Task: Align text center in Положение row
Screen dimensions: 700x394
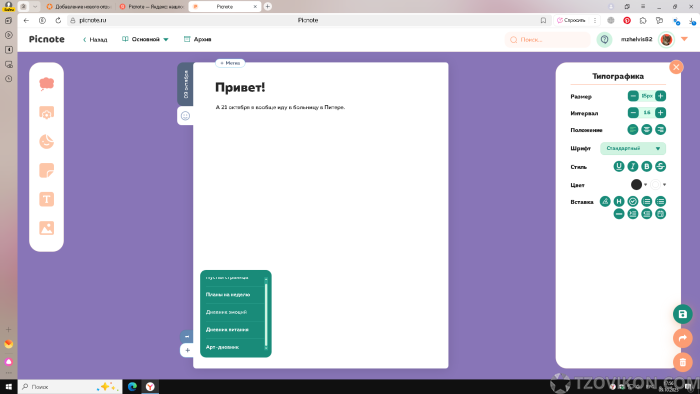Action: pyautogui.click(x=646, y=130)
